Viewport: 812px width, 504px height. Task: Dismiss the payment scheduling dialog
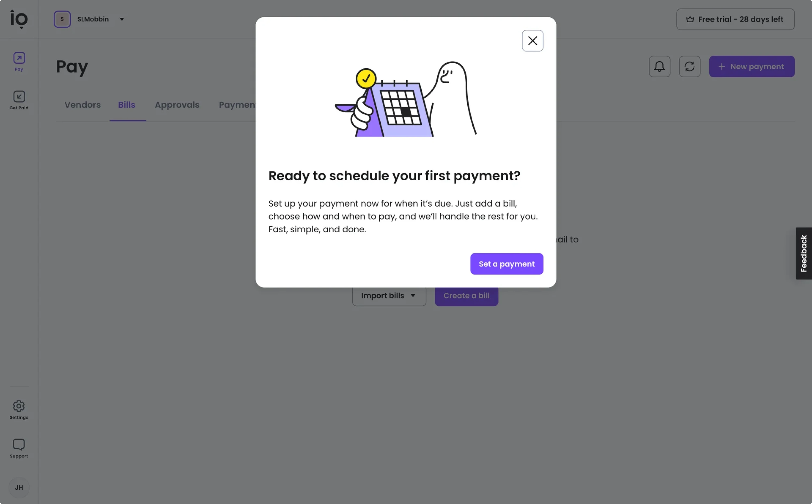click(x=533, y=40)
